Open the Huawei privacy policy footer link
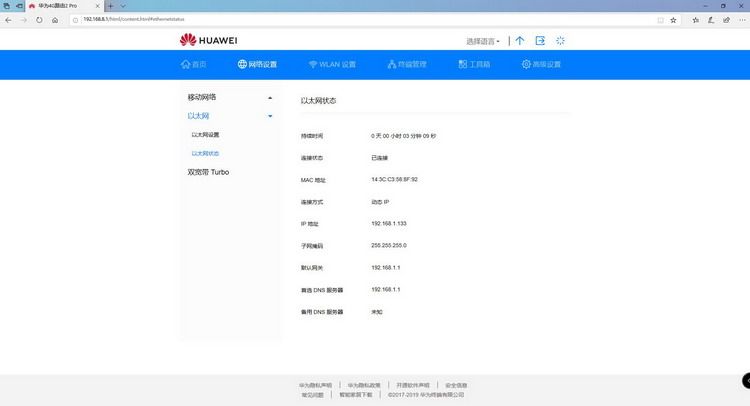Viewport: 750px width, 406px height. point(364,385)
